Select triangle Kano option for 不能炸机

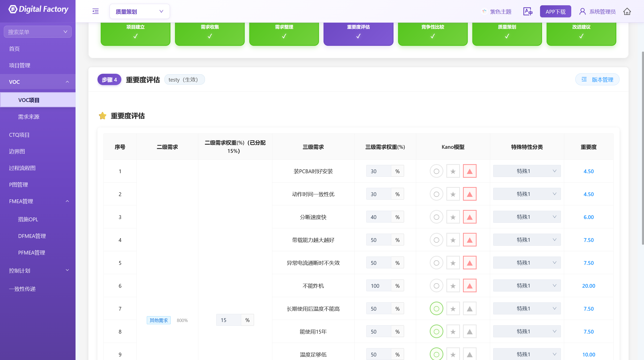click(x=470, y=286)
